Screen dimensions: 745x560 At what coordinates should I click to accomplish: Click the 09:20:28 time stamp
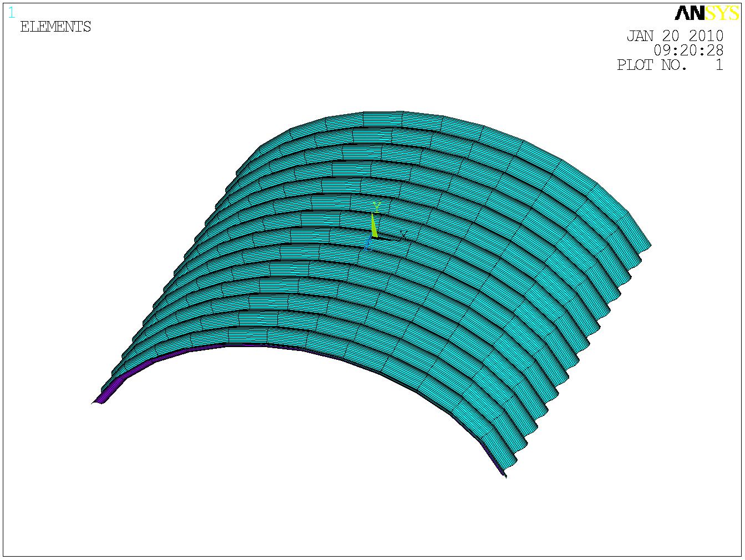688,50
